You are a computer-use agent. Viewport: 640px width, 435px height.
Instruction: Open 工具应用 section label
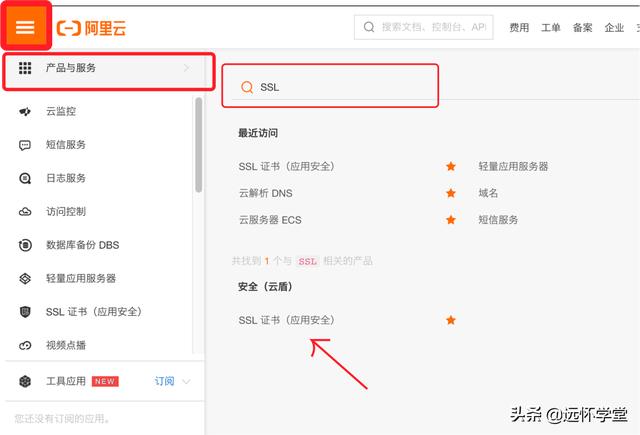pos(66,382)
